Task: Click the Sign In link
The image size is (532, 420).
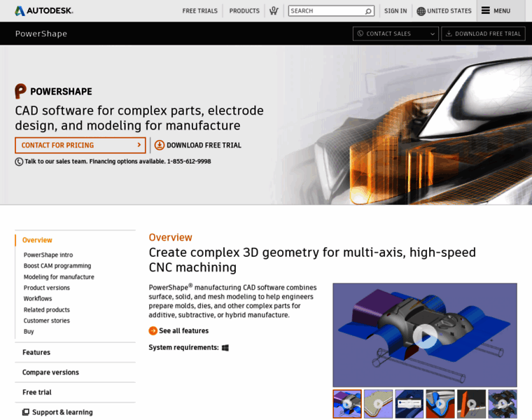Action: (x=395, y=11)
